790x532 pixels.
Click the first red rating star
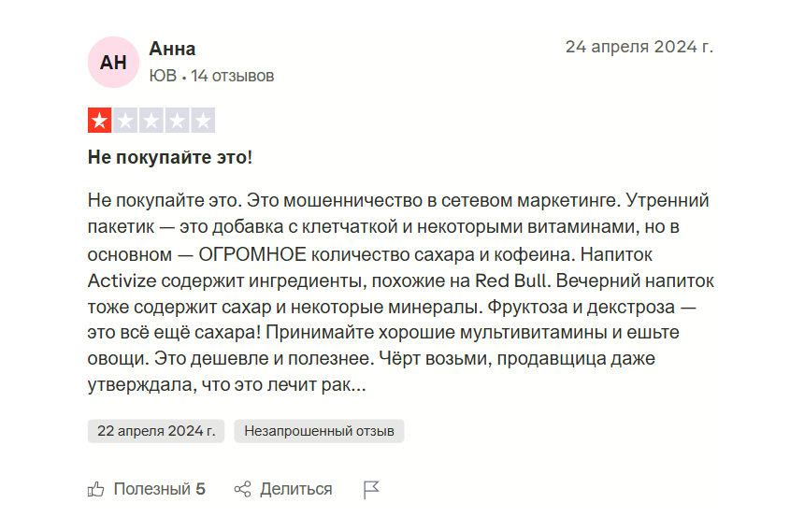click(100, 121)
